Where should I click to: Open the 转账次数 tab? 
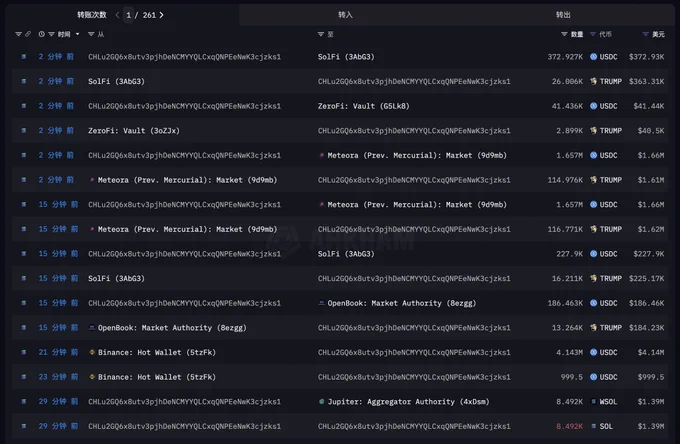92,15
